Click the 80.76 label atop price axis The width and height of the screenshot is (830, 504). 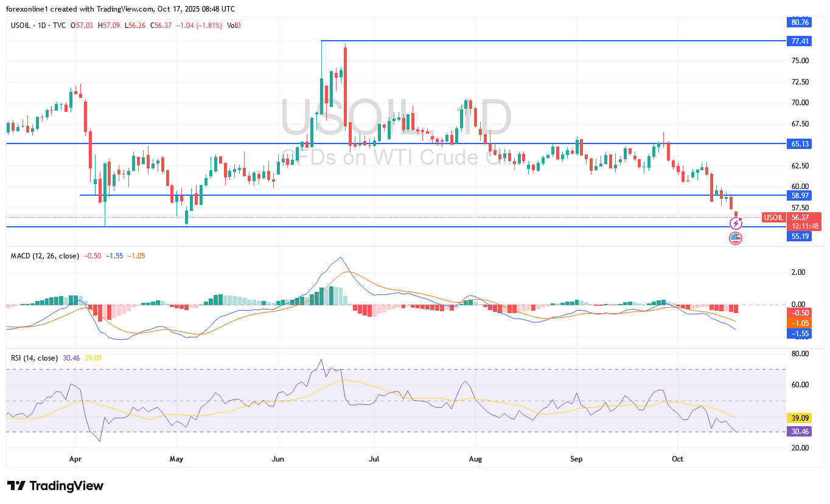tap(799, 22)
